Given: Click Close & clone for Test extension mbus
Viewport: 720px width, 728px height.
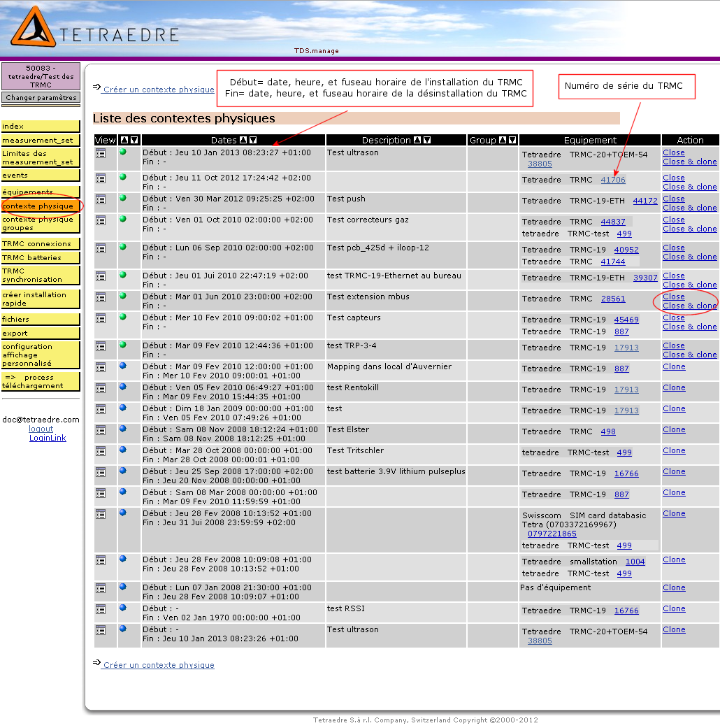Looking at the screenshot, I should pos(689,306).
